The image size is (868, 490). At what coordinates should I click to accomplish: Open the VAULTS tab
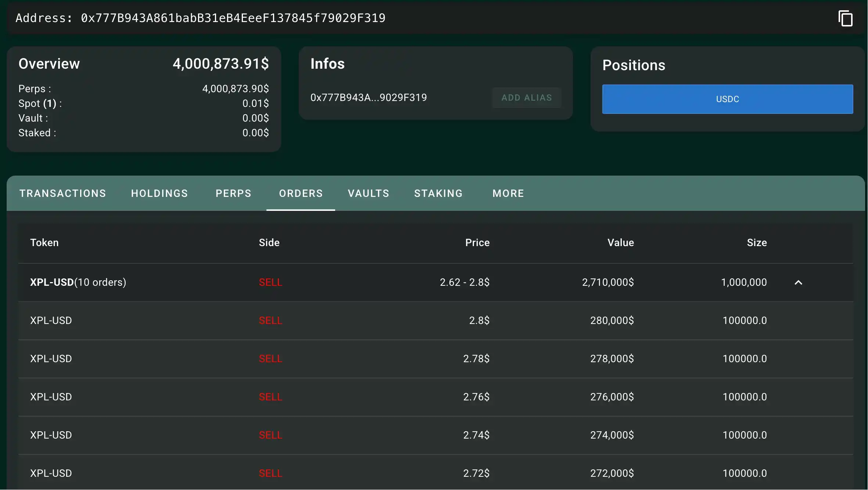368,194
